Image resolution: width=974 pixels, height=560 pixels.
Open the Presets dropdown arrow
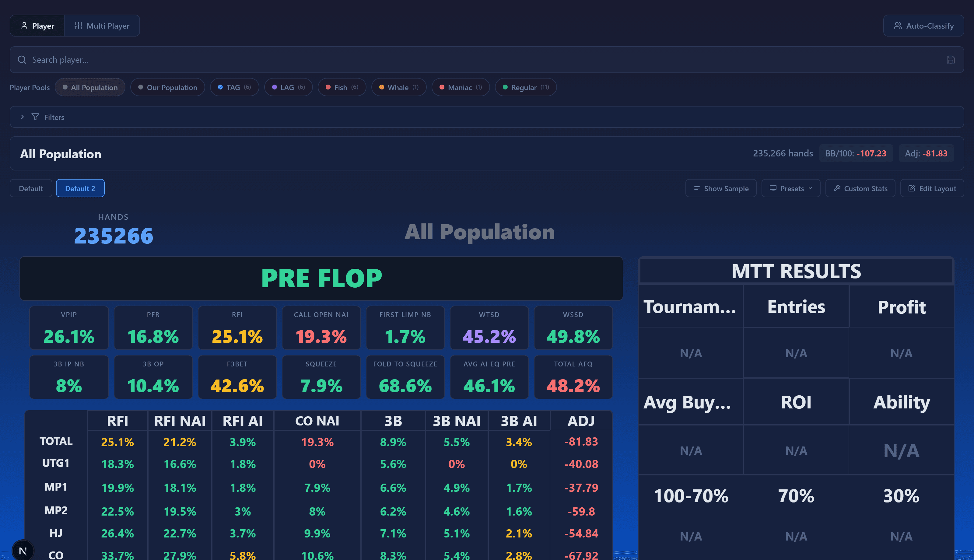(810, 188)
